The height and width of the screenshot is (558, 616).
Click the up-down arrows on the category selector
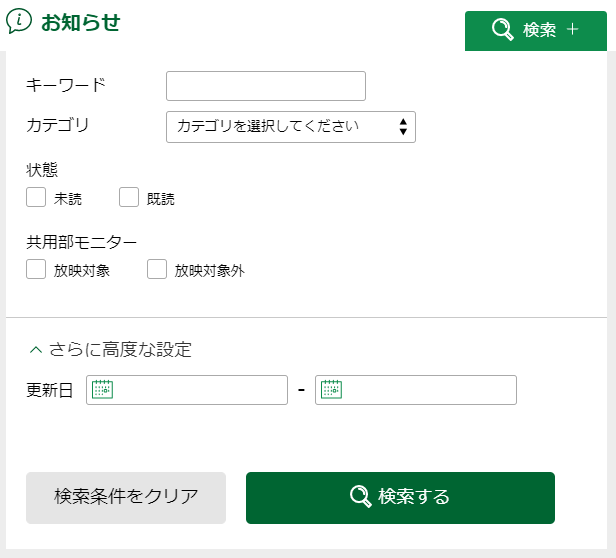(x=403, y=127)
